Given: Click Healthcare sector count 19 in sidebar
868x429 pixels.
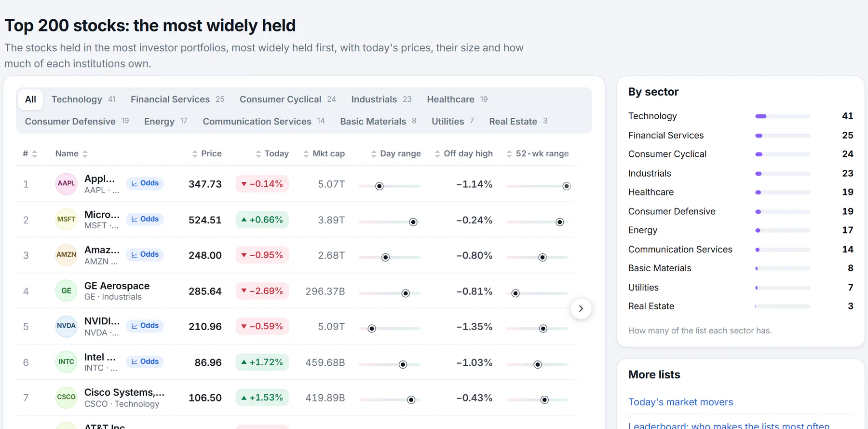Looking at the screenshot, I should tap(848, 192).
